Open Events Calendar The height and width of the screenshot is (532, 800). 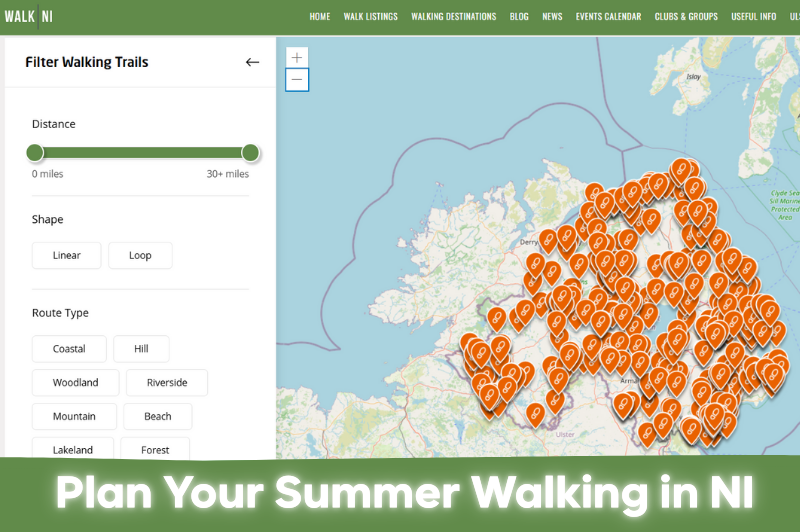click(x=608, y=16)
